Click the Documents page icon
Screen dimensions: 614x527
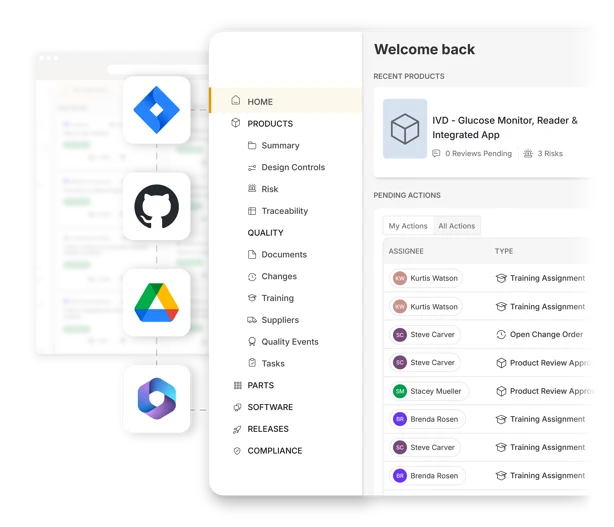252,254
